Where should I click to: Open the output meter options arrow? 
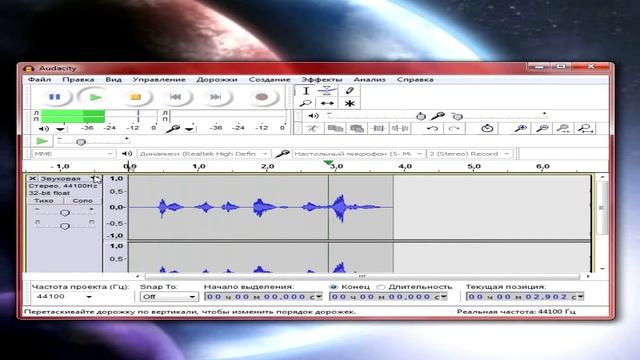coord(61,129)
